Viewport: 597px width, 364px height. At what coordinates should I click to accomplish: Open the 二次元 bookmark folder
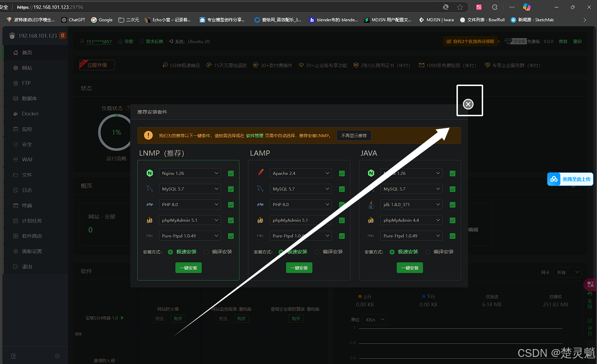(129, 20)
